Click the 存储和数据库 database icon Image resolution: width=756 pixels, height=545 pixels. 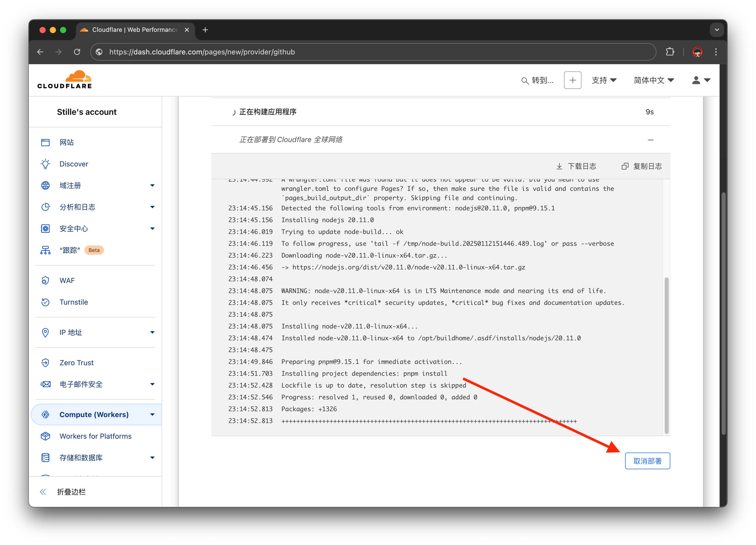point(45,458)
